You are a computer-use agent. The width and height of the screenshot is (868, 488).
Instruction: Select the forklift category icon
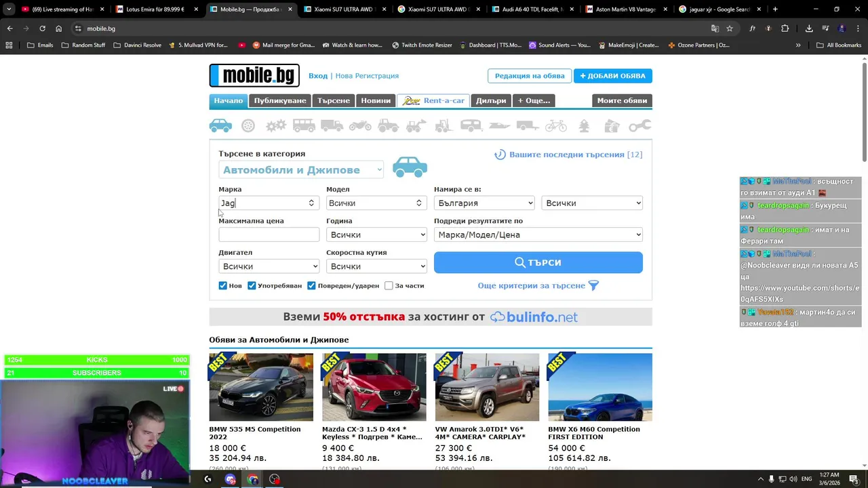(x=443, y=126)
